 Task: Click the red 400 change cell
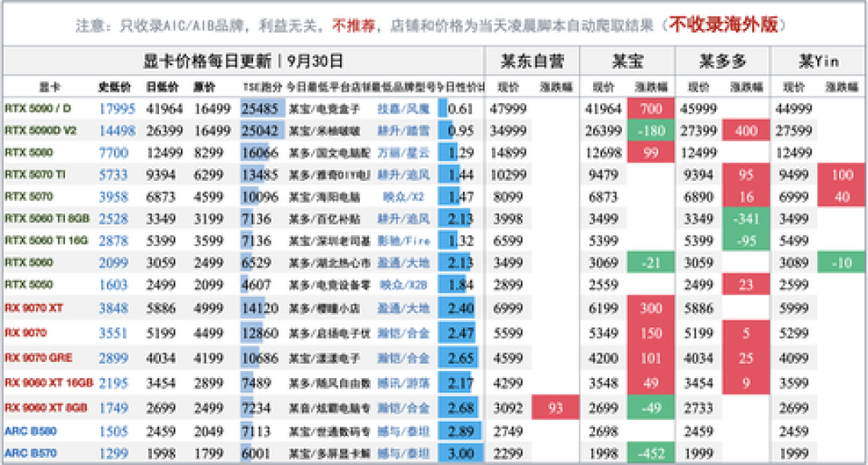click(746, 131)
